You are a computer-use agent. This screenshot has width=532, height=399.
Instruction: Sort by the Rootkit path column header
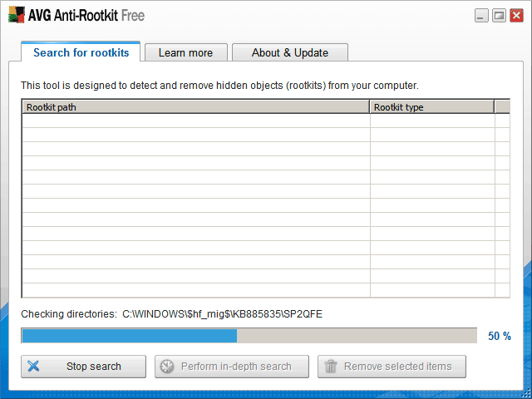195,107
